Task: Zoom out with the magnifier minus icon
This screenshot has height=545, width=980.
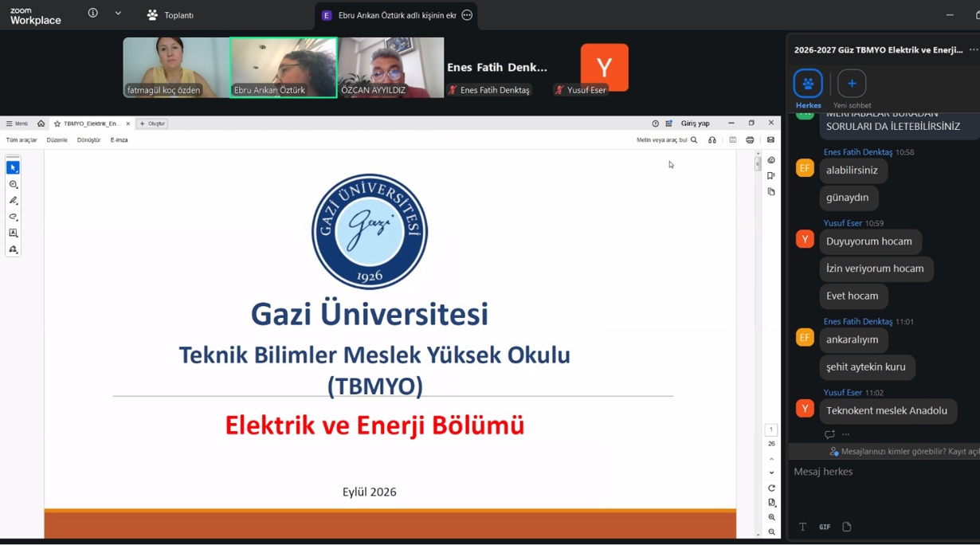Action: [x=771, y=532]
